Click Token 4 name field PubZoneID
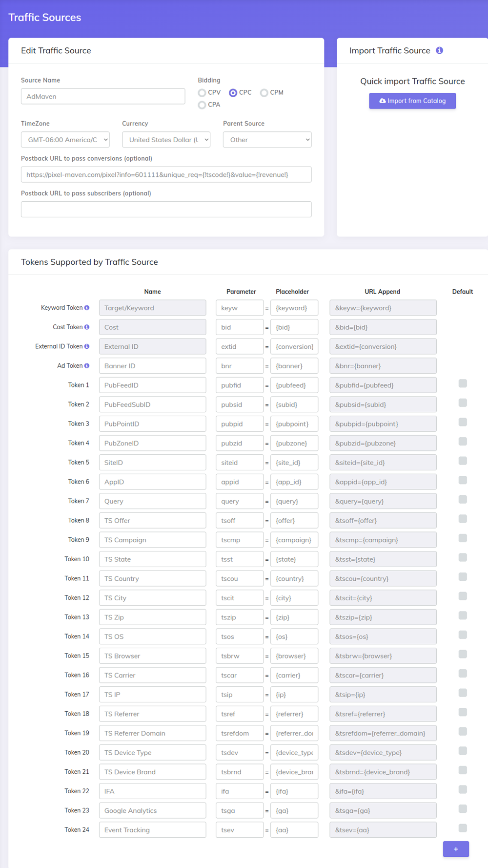Viewport: 488px width, 868px height. point(152,443)
